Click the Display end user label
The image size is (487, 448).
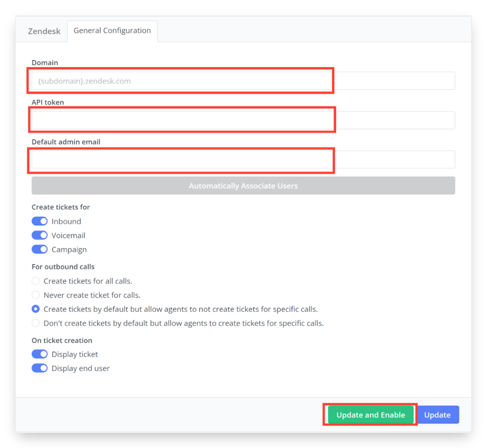pos(81,368)
